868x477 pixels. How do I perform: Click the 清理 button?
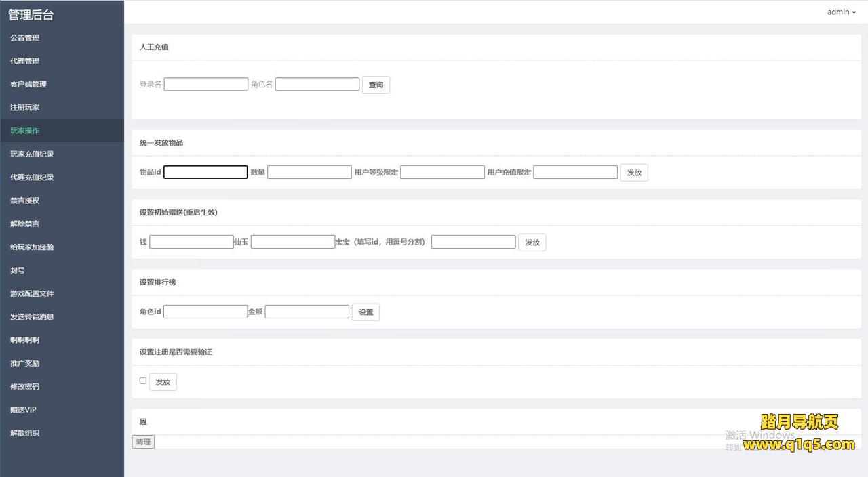143,442
